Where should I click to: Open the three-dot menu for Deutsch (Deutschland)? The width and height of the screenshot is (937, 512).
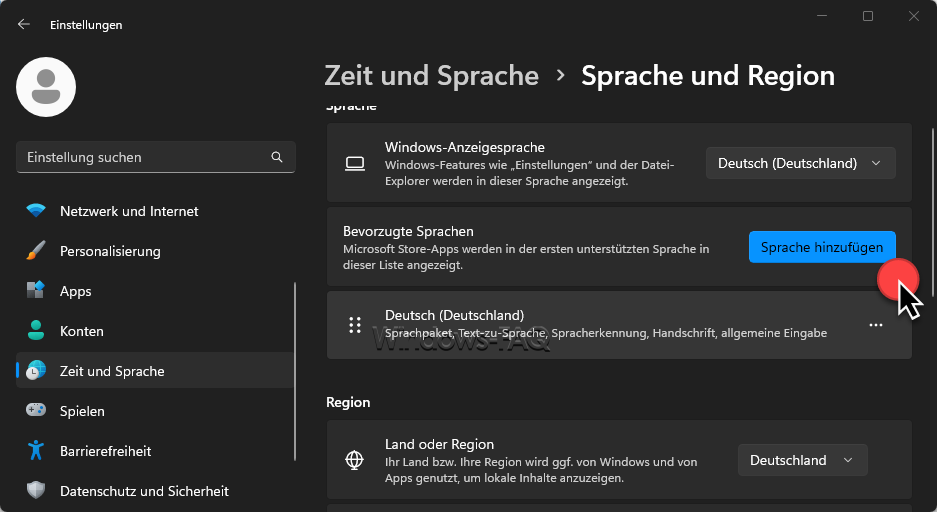(876, 325)
